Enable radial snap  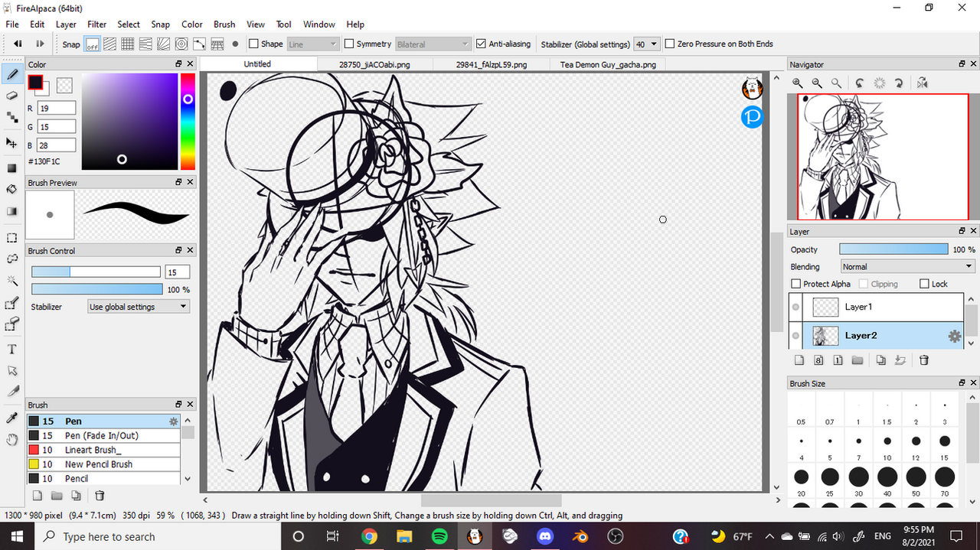[164, 44]
